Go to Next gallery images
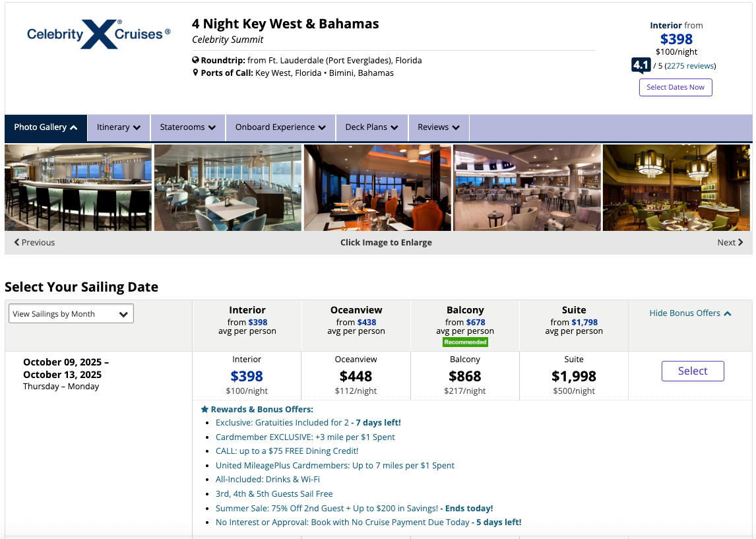 (730, 243)
